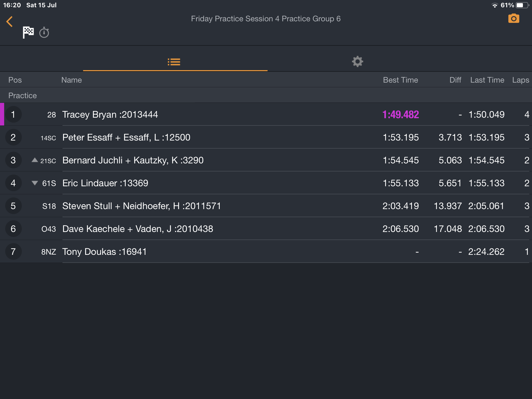Select the checkered flag icon
Image resolution: width=532 pixels, height=399 pixels.
click(x=28, y=32)
